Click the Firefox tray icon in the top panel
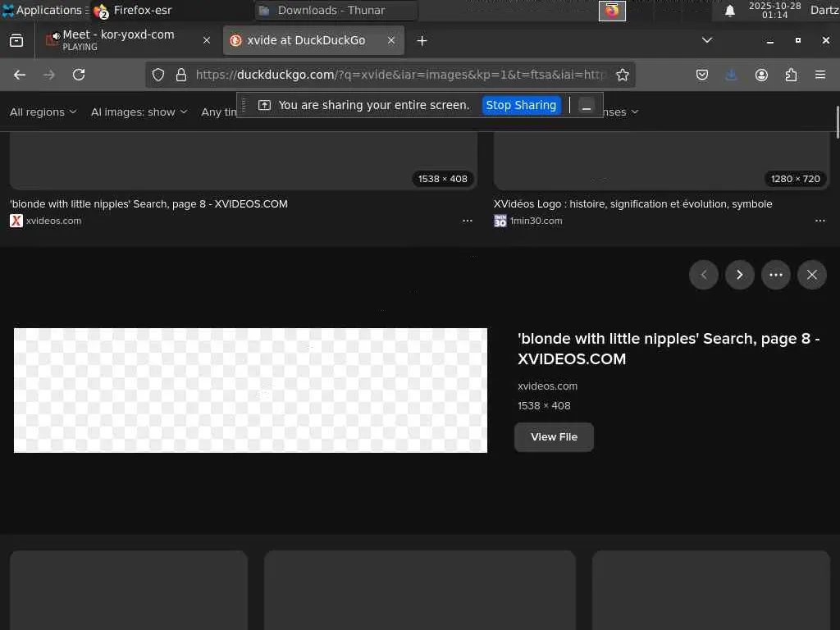This screenshot has height=630, width=840. point(612,10)
